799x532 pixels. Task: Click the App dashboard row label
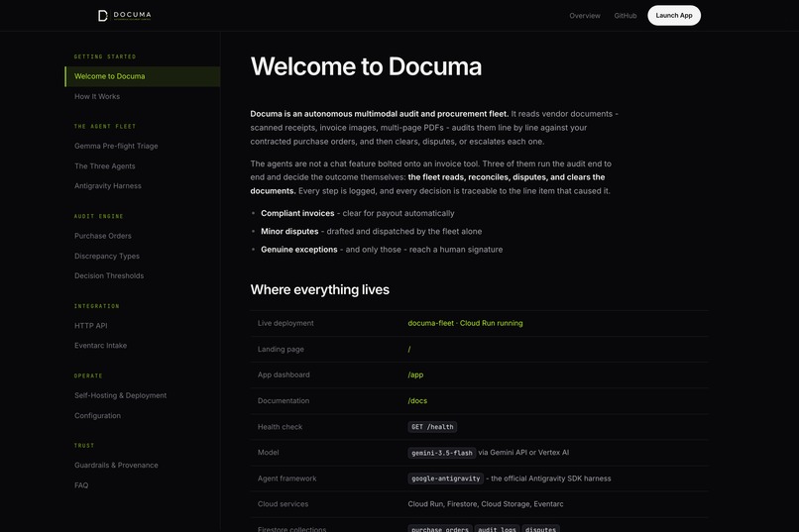pyautogui.click(x=284, y=374)
